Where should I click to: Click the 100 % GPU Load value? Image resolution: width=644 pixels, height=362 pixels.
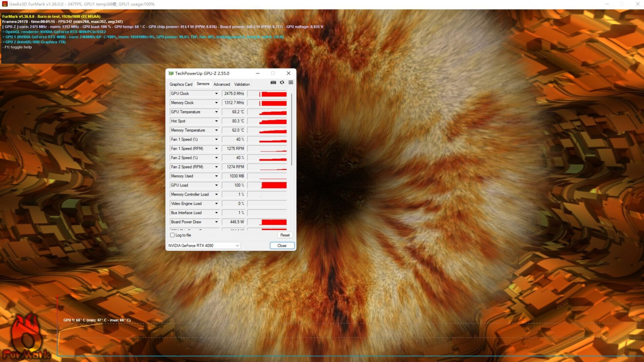[233, 185]
